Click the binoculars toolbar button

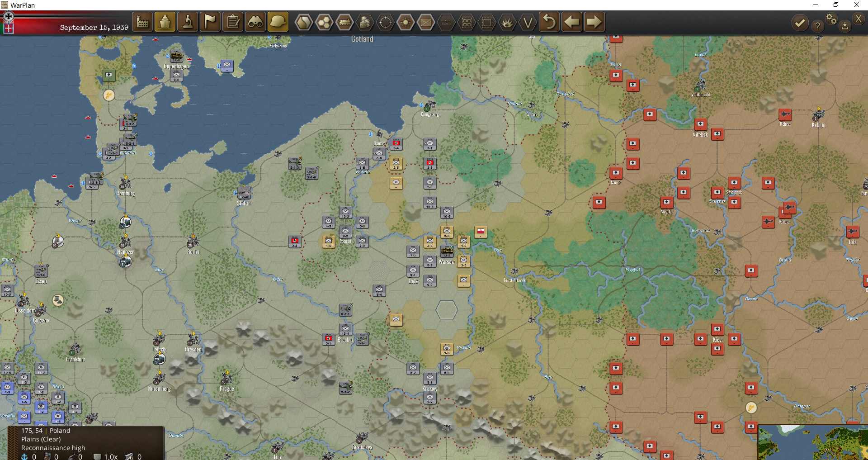255,22
